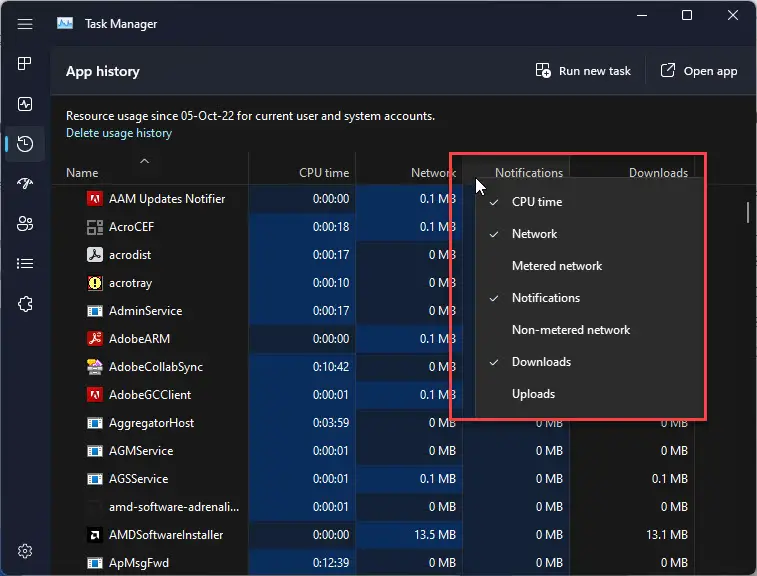The height and width of the screenshot is (576, 757).
Task: Sort by Downloads column header
Action: [658, 172]
